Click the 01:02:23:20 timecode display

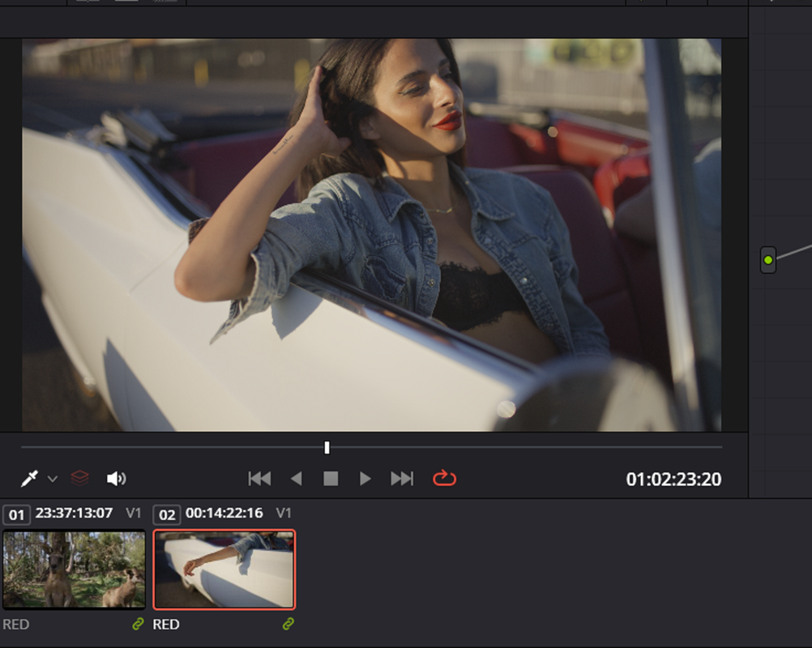tap(673, 480)
